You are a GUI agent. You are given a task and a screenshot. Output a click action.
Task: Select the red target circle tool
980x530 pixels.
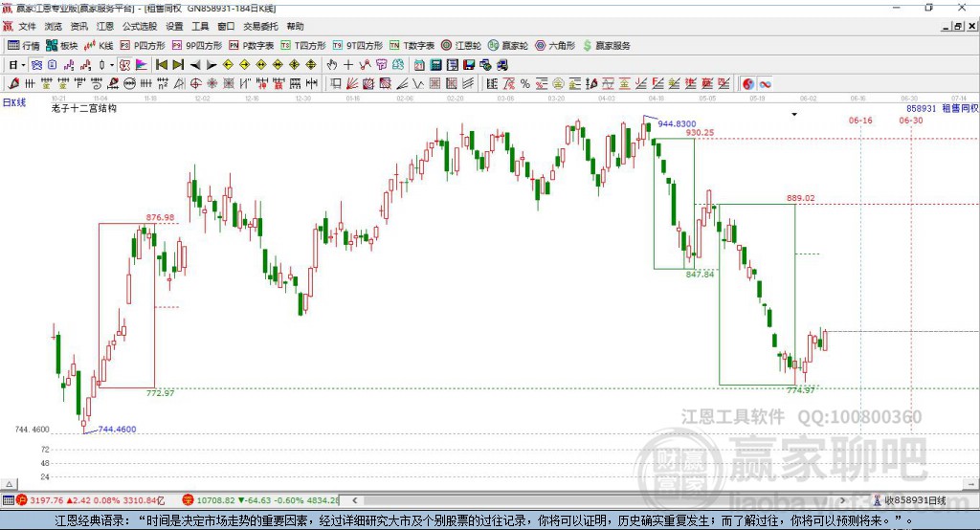tap(195, 84)
